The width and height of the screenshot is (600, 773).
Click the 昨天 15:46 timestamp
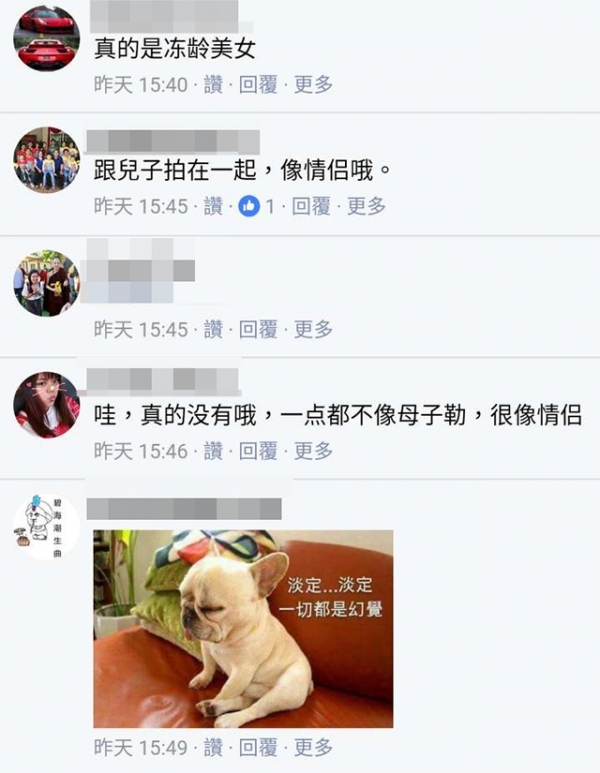[141, 451]
